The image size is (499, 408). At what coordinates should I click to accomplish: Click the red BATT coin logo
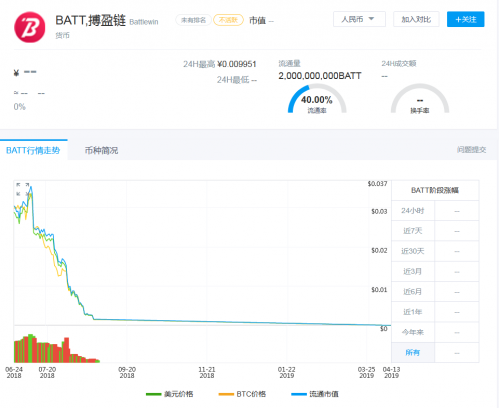30,27
